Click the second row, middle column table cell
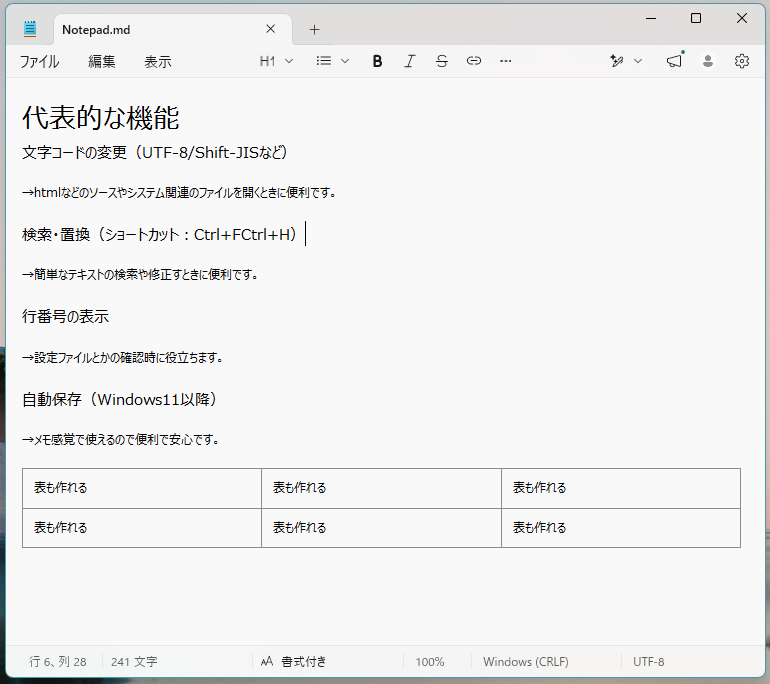Image resolution: width=770 pixels, height=684 pixels. pyautogui.click(x=382, y=528)
